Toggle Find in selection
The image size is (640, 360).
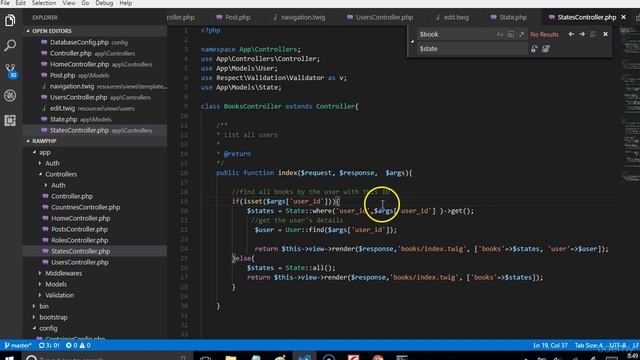pyautogui.click(x=593, y=34)
